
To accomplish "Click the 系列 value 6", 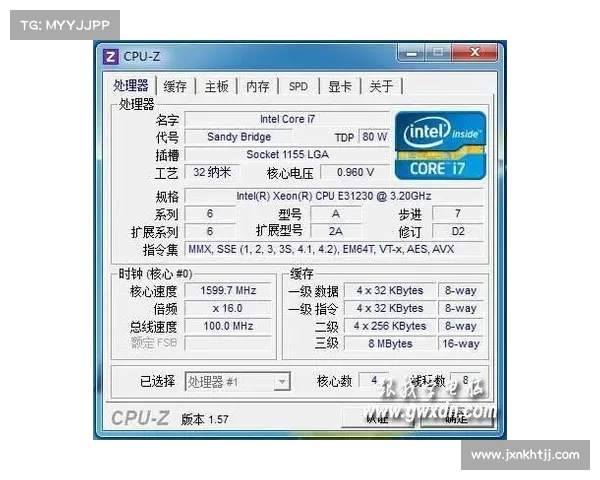I will (x=210, y=214).
